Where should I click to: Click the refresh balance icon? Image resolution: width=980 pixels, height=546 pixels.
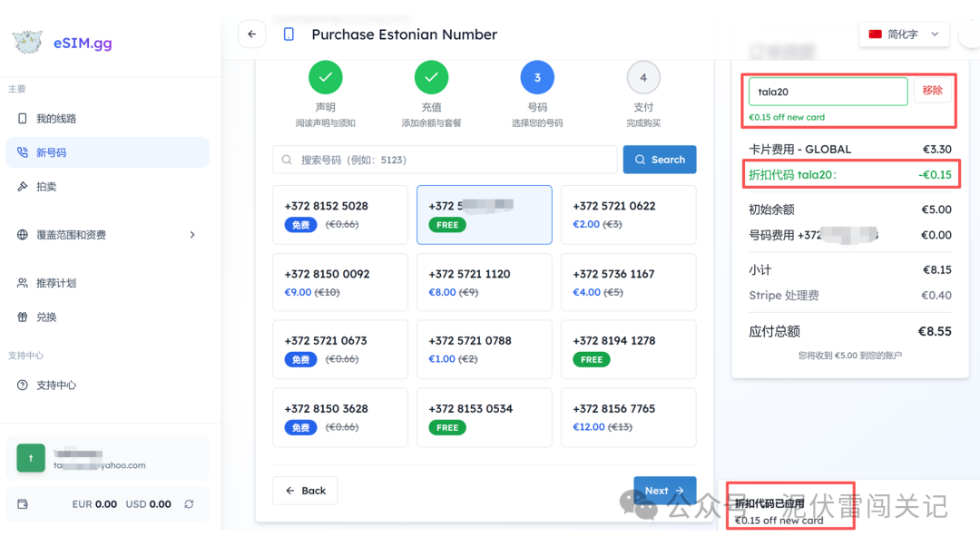(189, 504)
